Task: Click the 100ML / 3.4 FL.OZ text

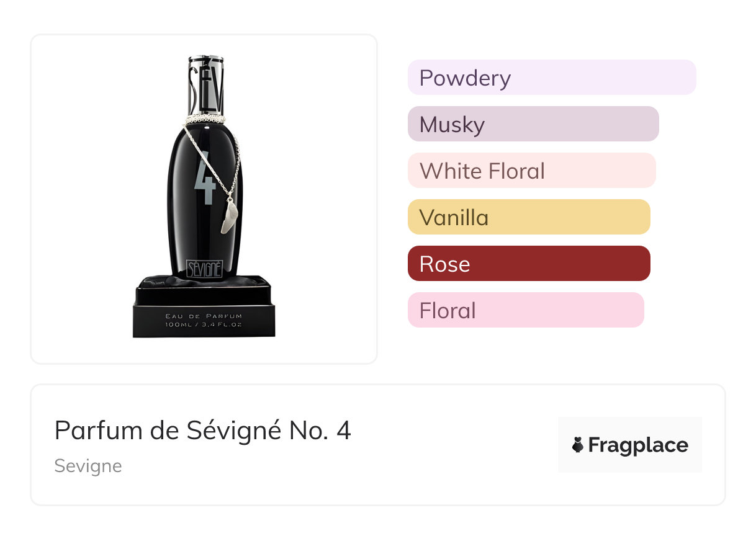Action: click(204, 324)
